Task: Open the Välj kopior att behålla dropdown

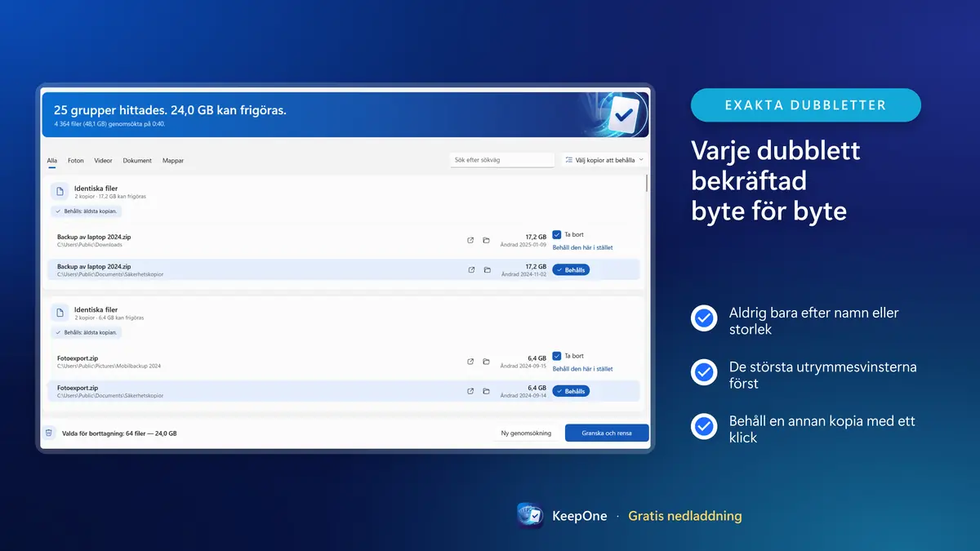Action: click(x=604, y=160)
